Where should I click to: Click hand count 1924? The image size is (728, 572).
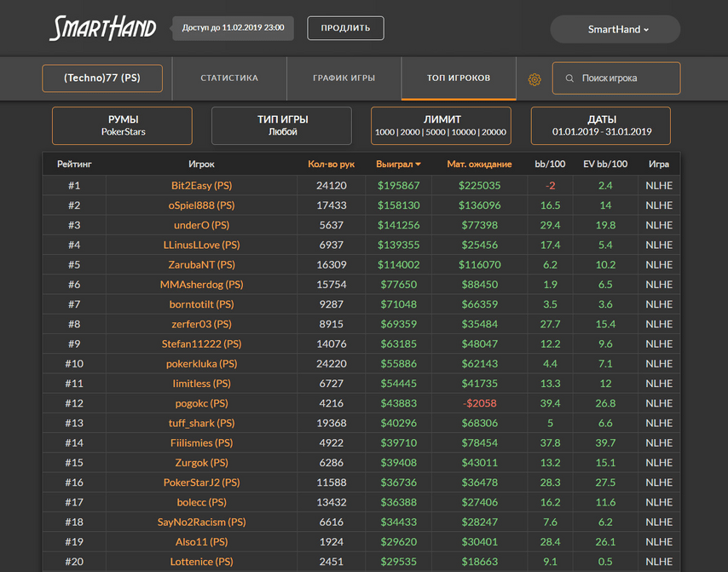point(331,542)
